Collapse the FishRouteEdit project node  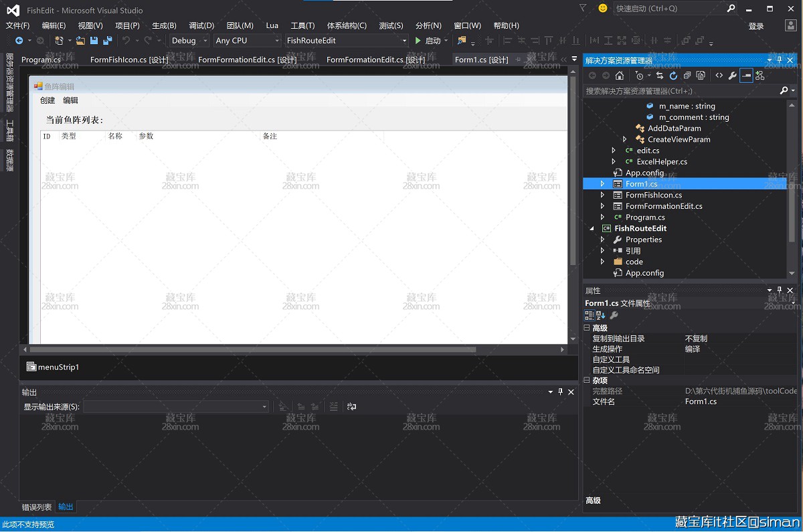tap(592, 228)
